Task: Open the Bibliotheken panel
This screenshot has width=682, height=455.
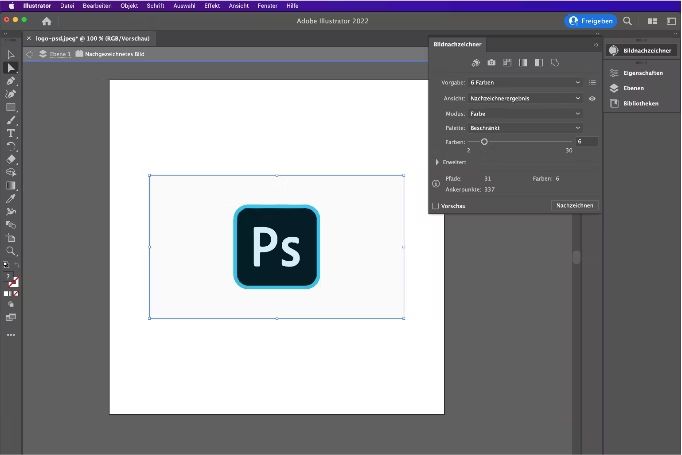Action: click(634, 103)
